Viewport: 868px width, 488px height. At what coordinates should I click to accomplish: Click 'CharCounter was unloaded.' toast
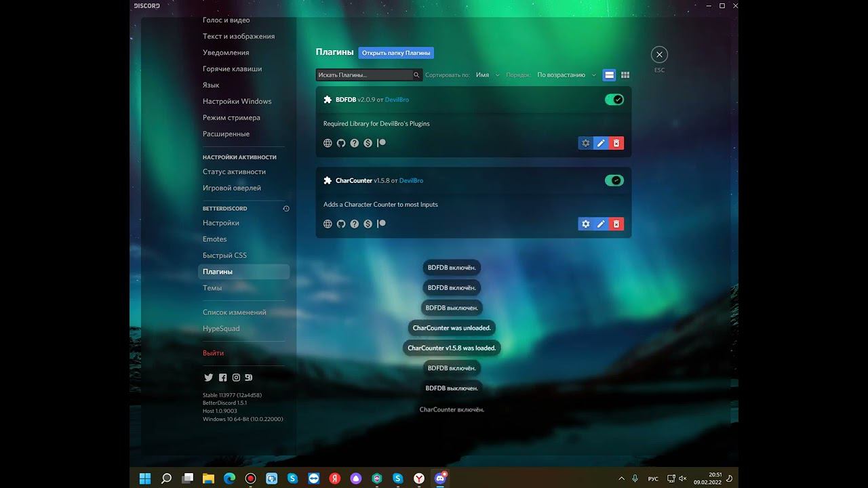click(x=452, y=328)
